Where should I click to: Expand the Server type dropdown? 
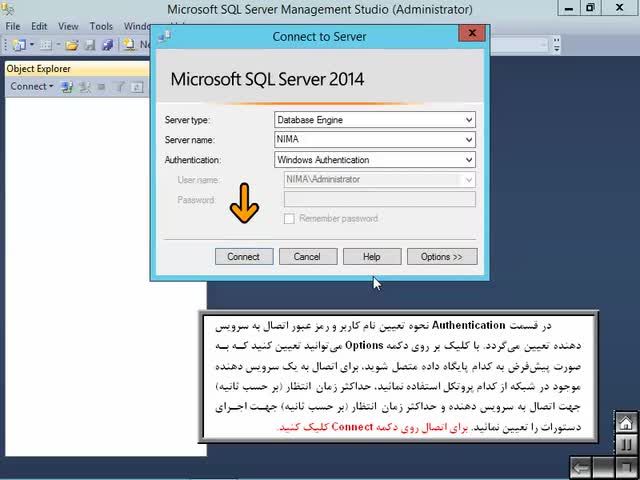(469, 120)
